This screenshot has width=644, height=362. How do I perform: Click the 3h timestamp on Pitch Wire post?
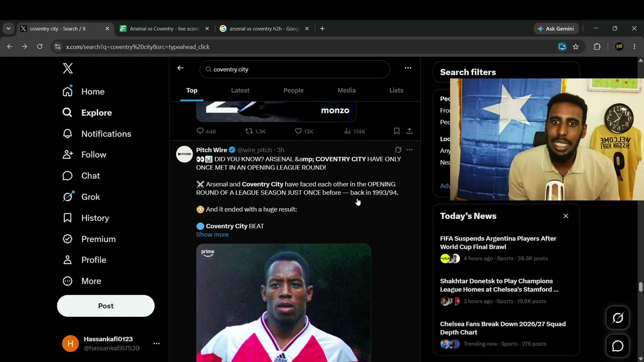click(281, 150)
